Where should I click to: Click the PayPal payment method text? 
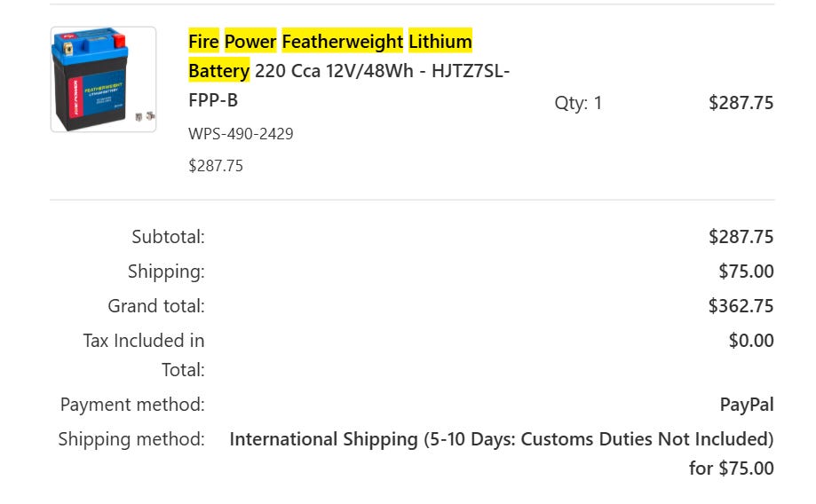(747, 405)
